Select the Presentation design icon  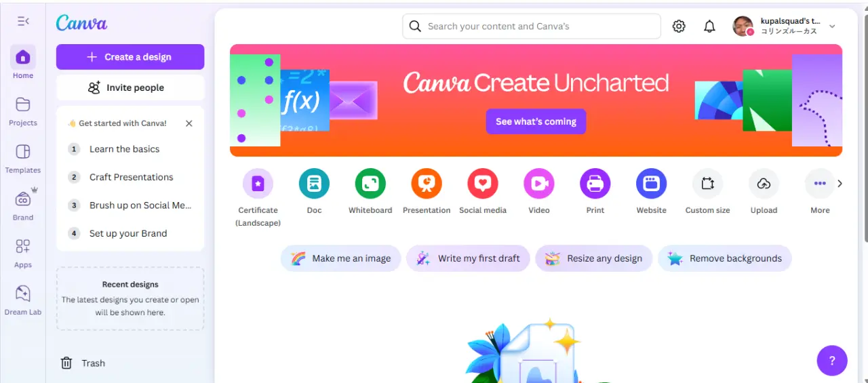427,184
